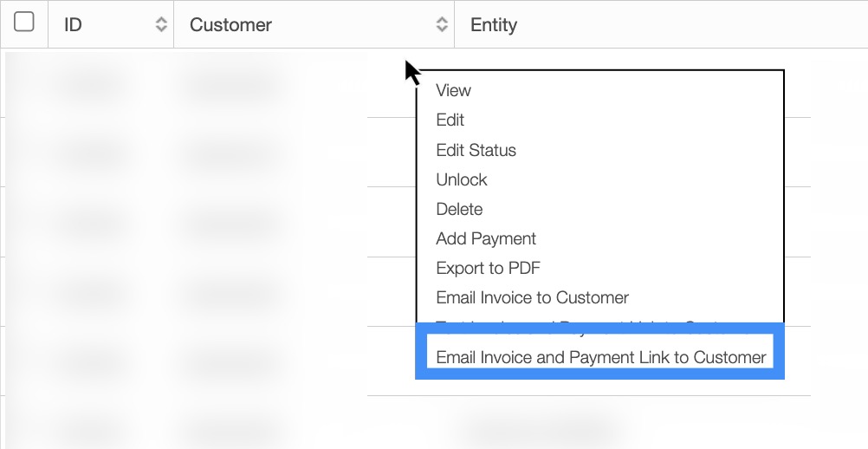Select Edit in the context menu

tap(450, 120)
